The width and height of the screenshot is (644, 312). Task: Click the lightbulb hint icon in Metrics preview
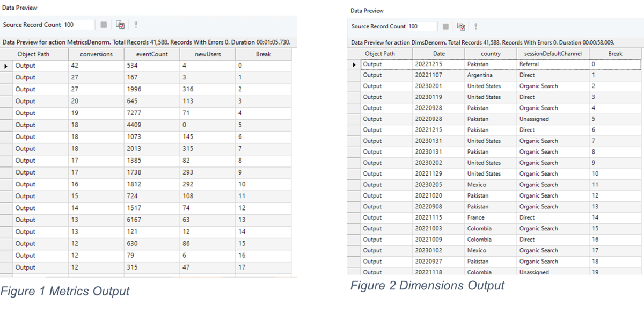[x=135, y=24]
